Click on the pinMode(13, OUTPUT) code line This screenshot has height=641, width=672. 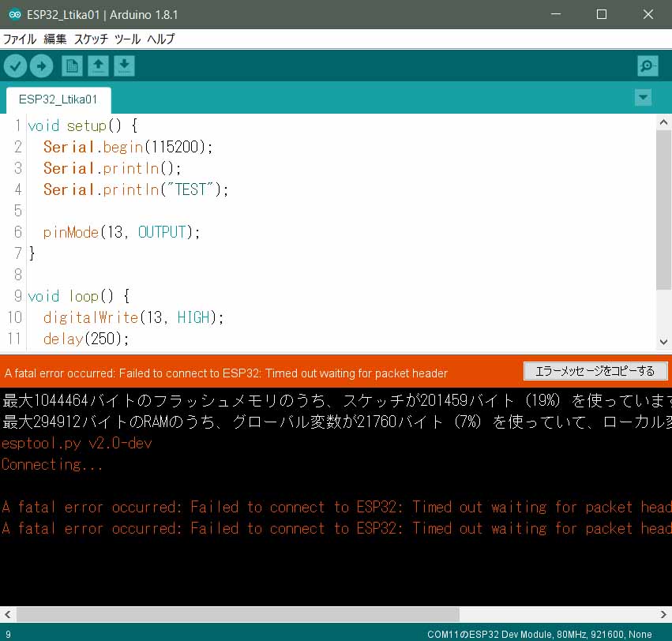coord(122,232)
